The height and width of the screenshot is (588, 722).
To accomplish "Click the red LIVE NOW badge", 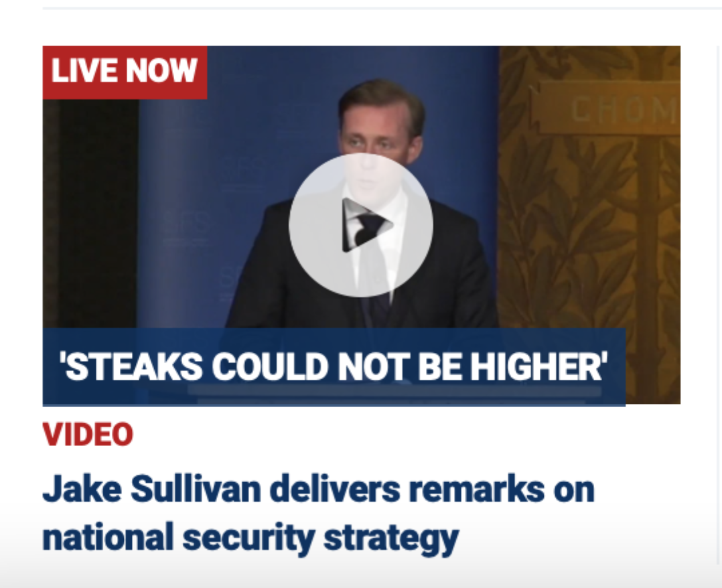I will (125, 72).
